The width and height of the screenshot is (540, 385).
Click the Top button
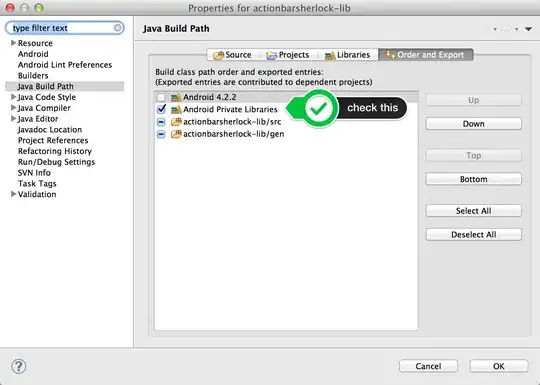click(x=474, y=156)
